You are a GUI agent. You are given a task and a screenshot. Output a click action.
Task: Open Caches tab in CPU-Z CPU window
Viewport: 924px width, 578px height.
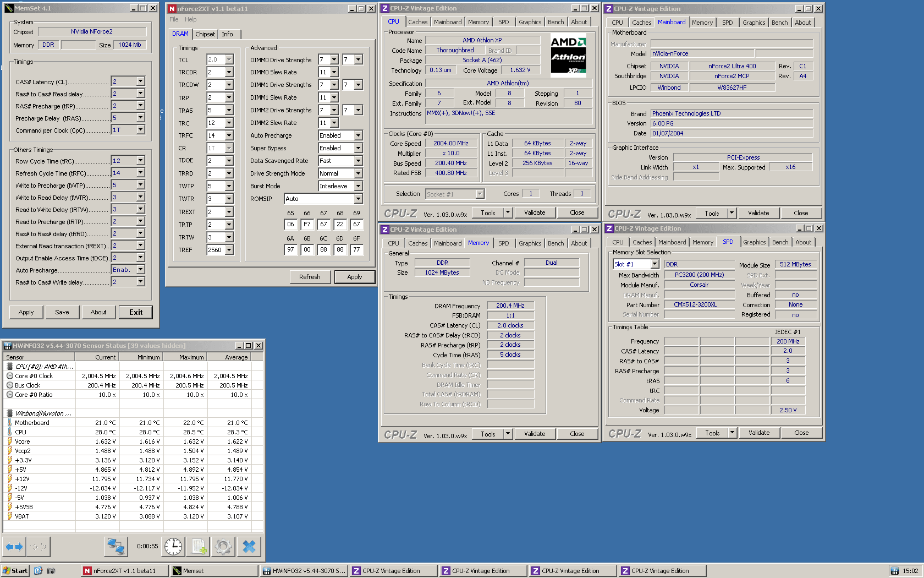coord(417,22)
